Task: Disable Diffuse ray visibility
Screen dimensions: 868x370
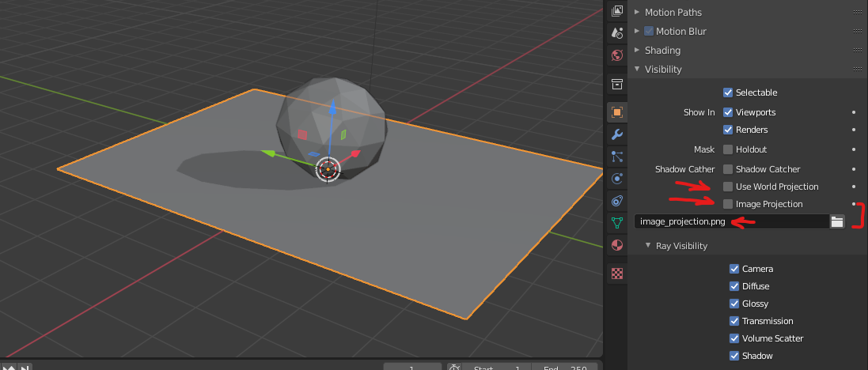Action: pyautogui.click(x=734, y=286)
